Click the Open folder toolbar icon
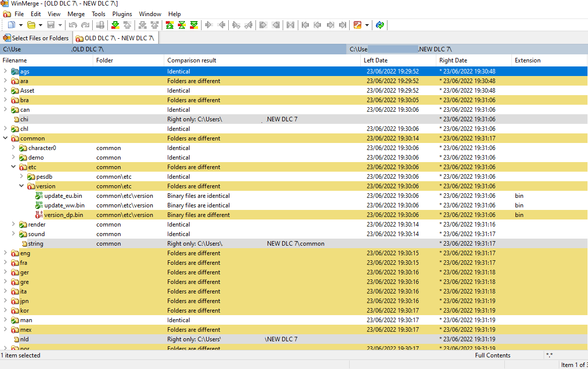Image resolution: width=588 pixels, height=369 pixels. (31, 25)
